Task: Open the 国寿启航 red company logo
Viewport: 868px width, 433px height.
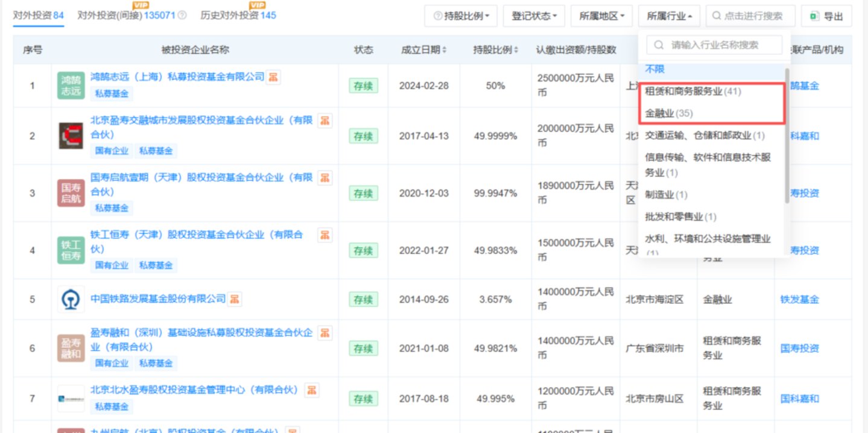Action: tap(71, 193)
